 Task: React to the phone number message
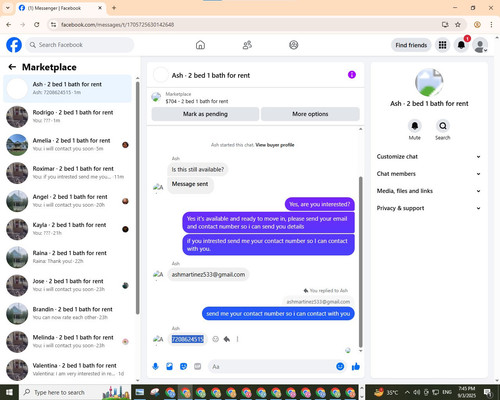pos(216,339)
